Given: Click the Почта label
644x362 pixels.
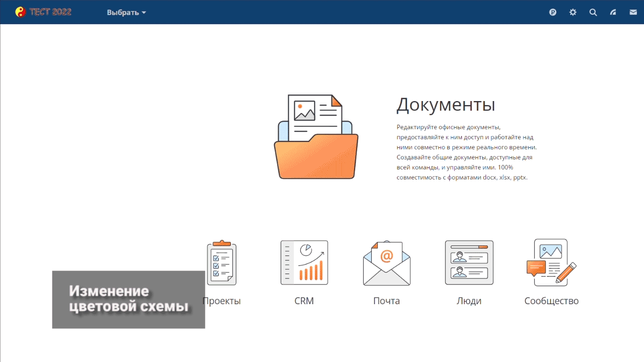Looking at the screenshot, I should tap(386, 301).
